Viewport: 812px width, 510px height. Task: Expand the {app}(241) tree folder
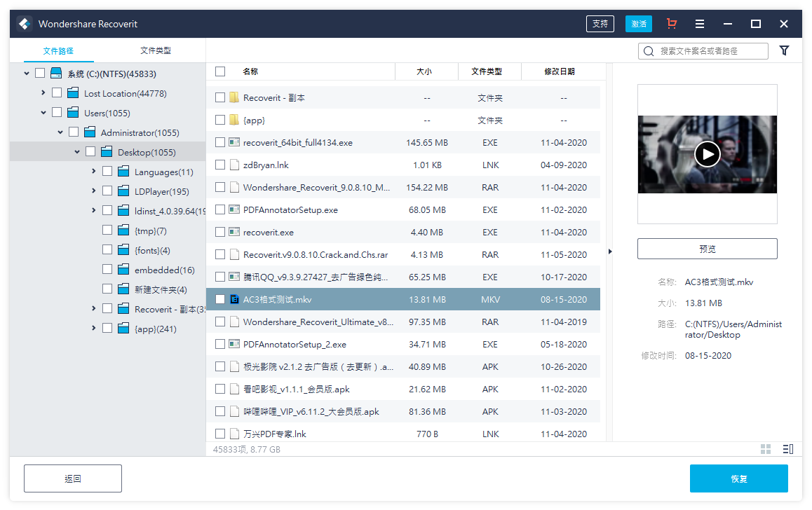[94, 329]
